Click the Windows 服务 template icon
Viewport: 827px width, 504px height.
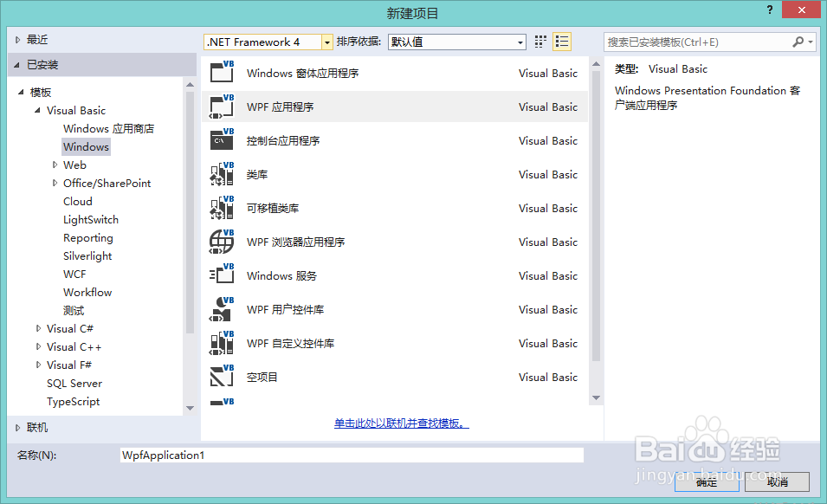click(222, 275)
